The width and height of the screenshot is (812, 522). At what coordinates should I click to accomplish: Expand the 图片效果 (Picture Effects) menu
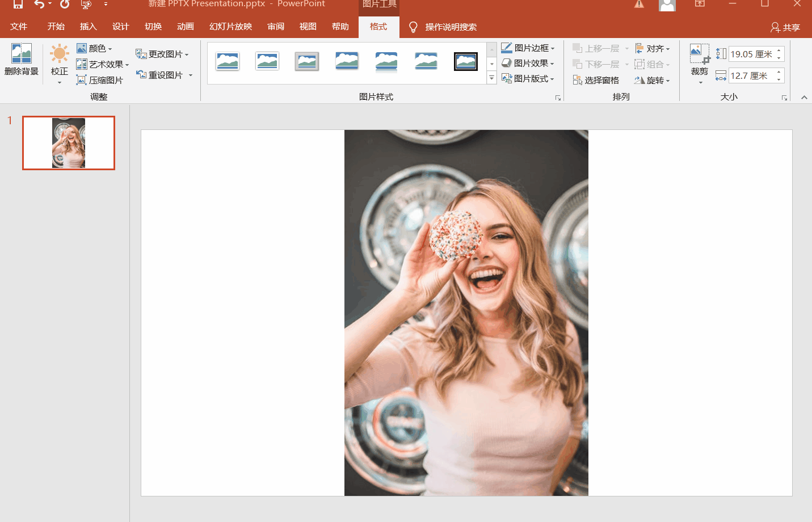528,64
